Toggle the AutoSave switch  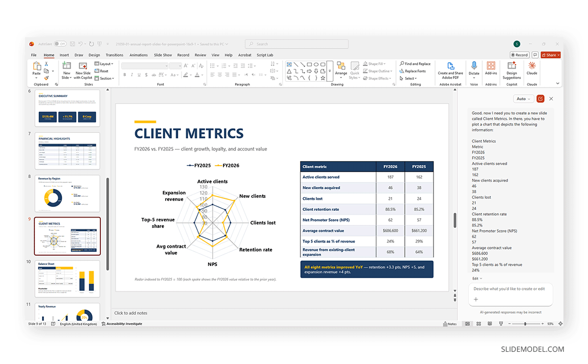60,44
